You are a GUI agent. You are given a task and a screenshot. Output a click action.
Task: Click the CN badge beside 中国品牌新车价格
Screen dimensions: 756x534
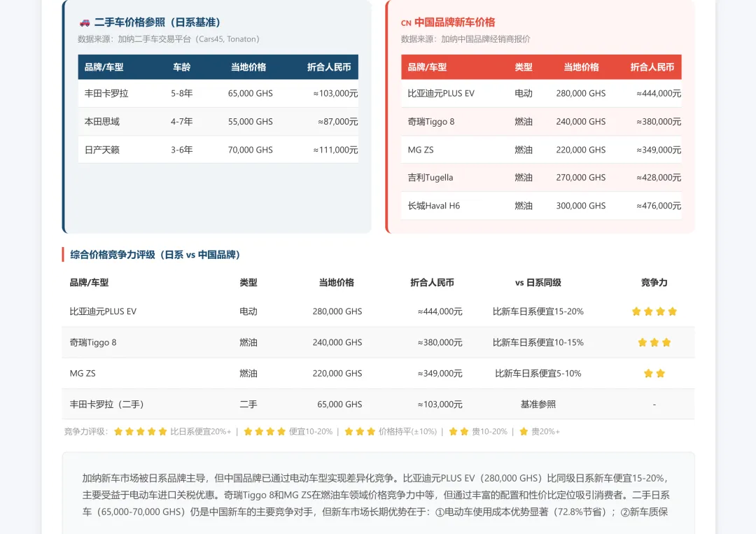pos(406,23)
